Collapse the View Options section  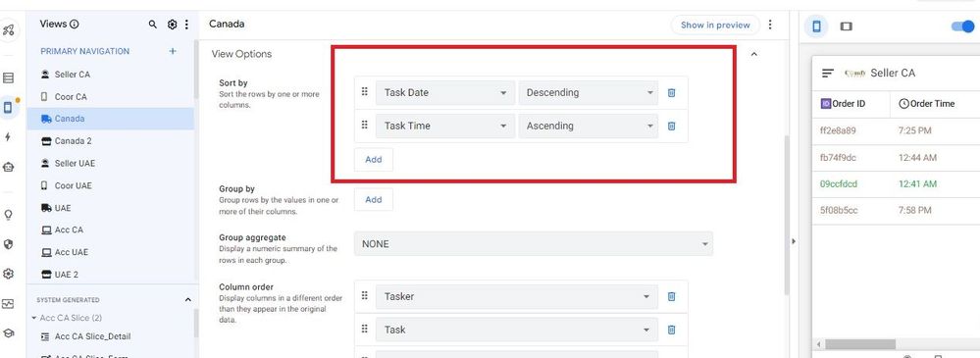pos(753,54)
